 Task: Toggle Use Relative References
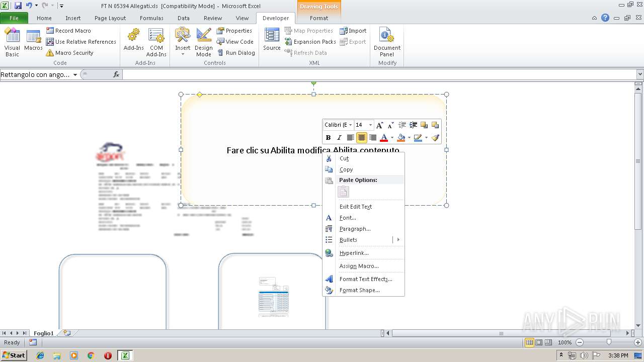pyautogui.click(x=81, y=42)
